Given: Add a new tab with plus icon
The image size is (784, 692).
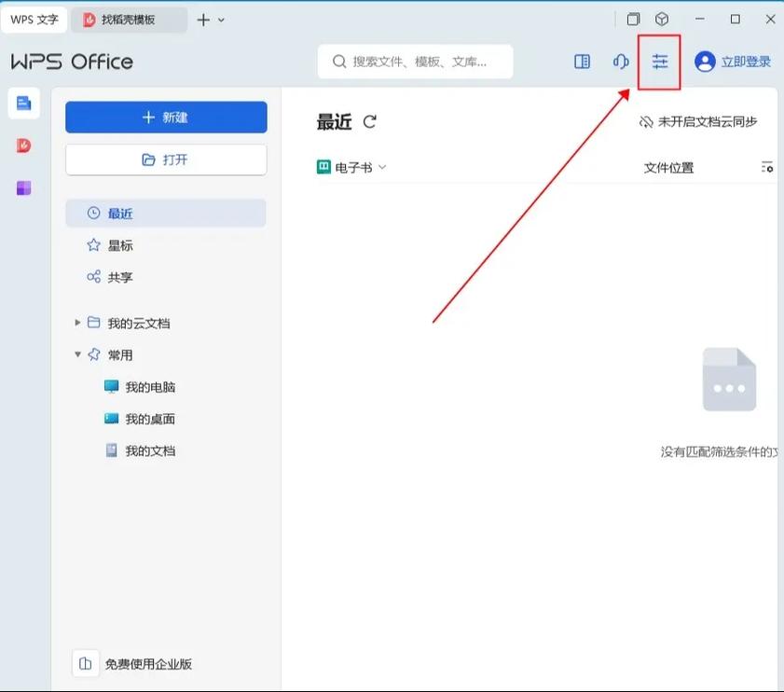Looking at the screenshot, I should point(203,20).
